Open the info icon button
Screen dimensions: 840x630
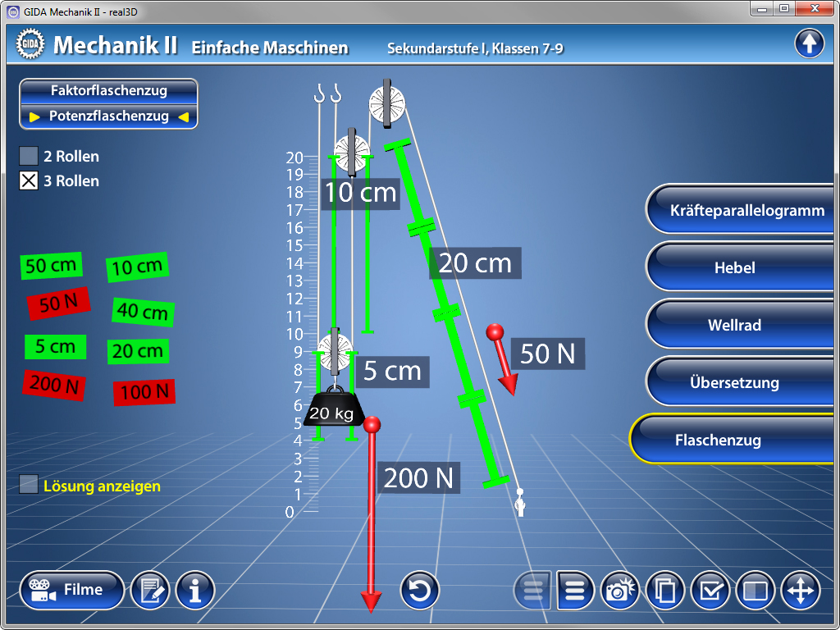point(195,590)
